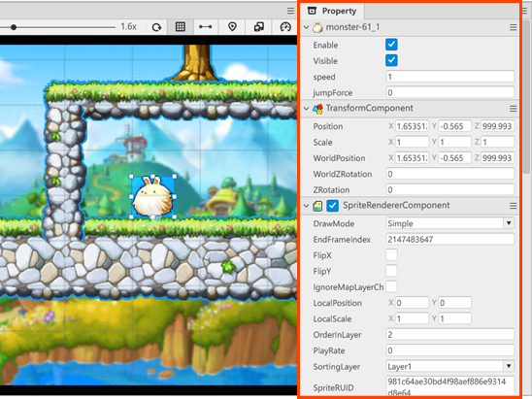Image resolution: width=532 pixels, height=399 pixels.
Task: Click the Property panel archive icon
Action: coord(312,11)
